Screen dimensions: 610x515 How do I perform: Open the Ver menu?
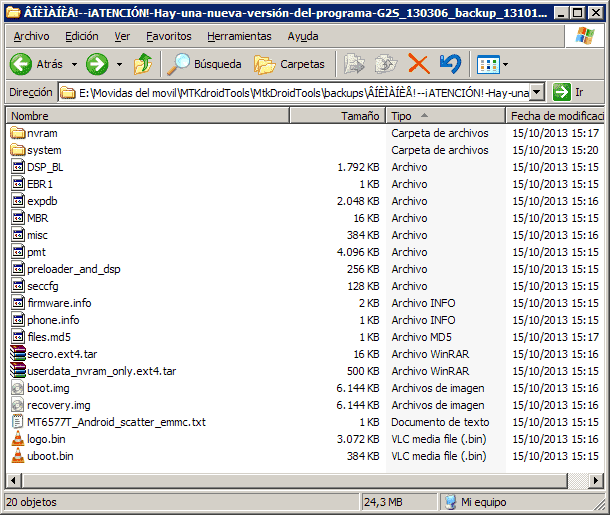[x=122, y=36]
